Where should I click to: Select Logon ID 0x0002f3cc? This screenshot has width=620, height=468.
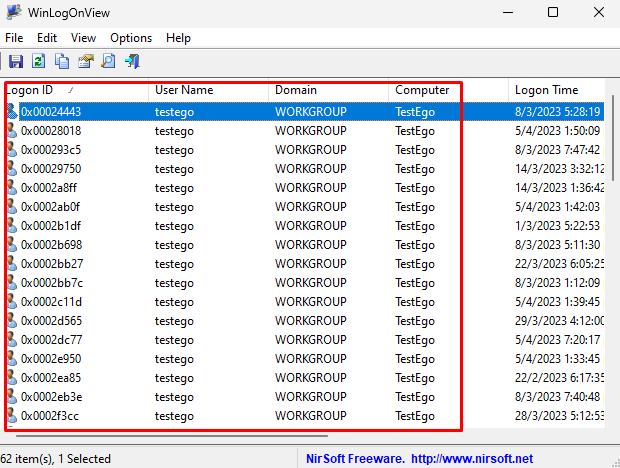coord(50,415)
